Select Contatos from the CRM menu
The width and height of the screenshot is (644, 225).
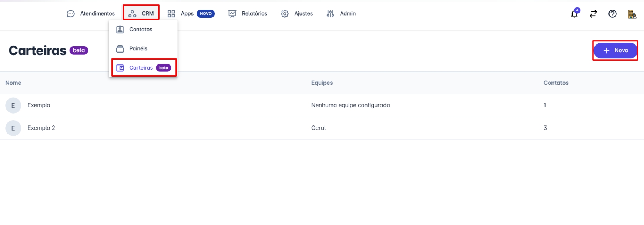pos(141,30)
